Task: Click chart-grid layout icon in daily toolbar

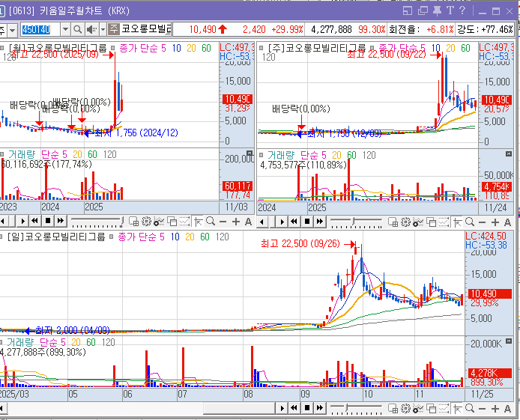Action: click(x=393, y=409)
